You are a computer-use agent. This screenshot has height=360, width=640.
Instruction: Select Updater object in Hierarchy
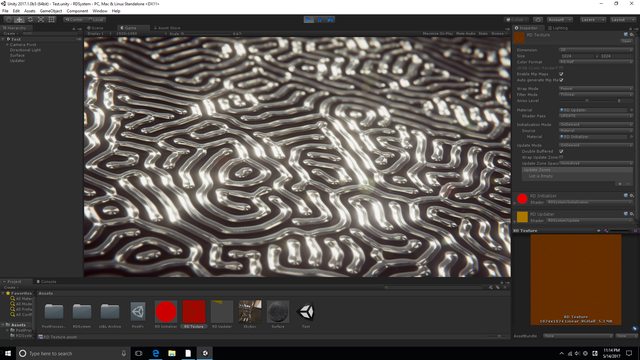pos(17,60)
